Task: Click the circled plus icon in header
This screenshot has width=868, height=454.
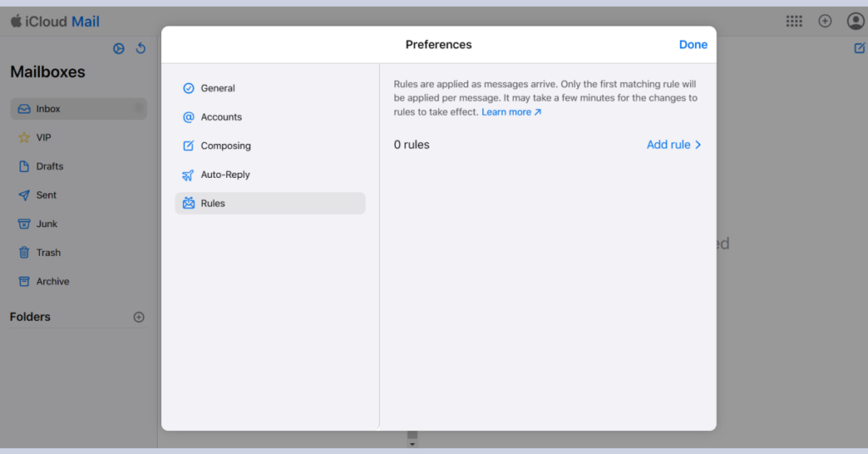Action: point(825,21)
